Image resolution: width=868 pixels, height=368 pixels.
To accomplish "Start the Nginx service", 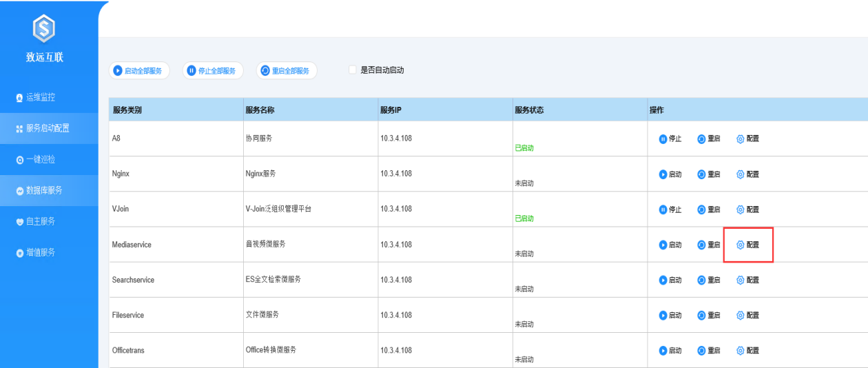I will pyautogui.click(x=670, y=174).
